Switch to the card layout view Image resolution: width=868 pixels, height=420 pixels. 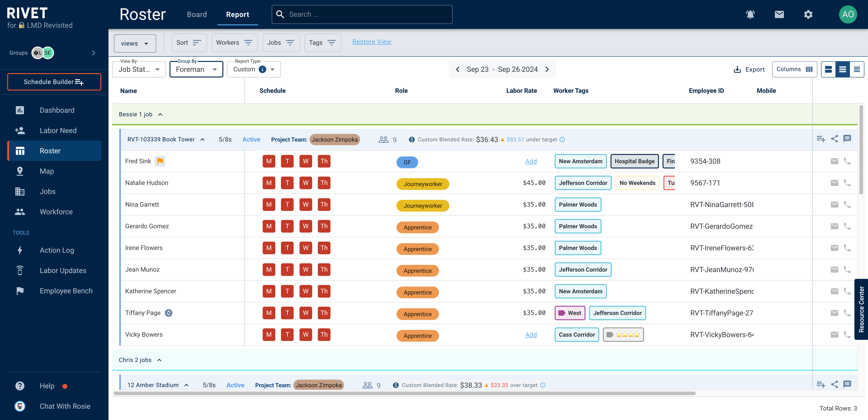pos(828,69)
